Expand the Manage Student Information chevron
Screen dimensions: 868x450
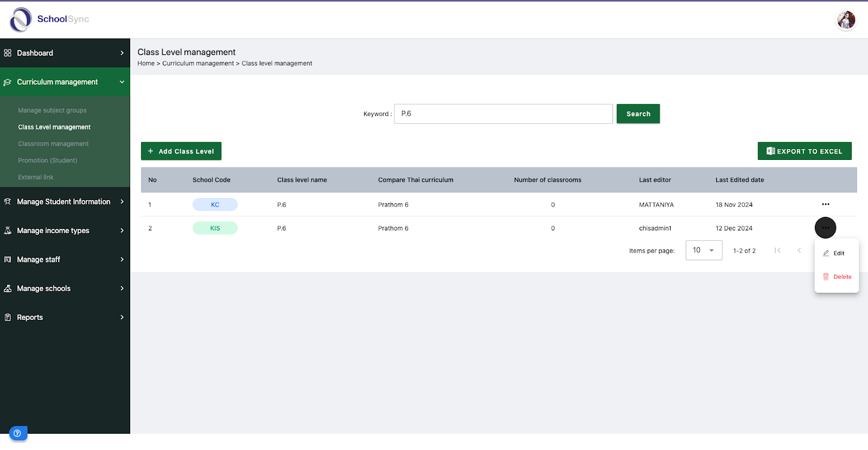(x=122, y=202)
